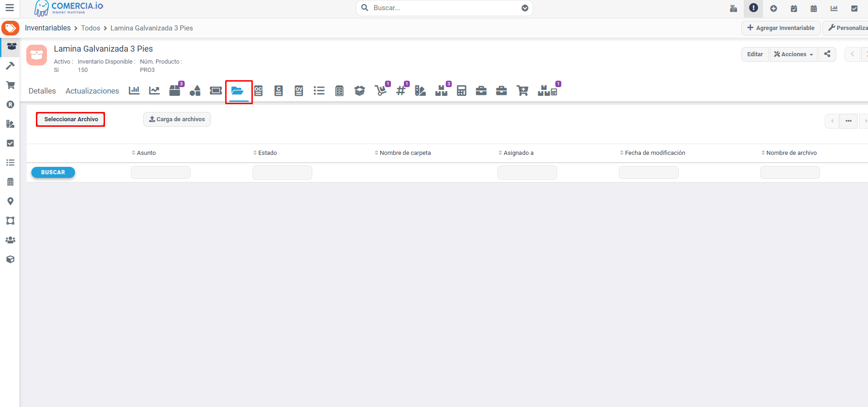The width and height of the screenshot is (868, 407).
Task: Click the Personalizar wrench button
Action: click(846, 28)
